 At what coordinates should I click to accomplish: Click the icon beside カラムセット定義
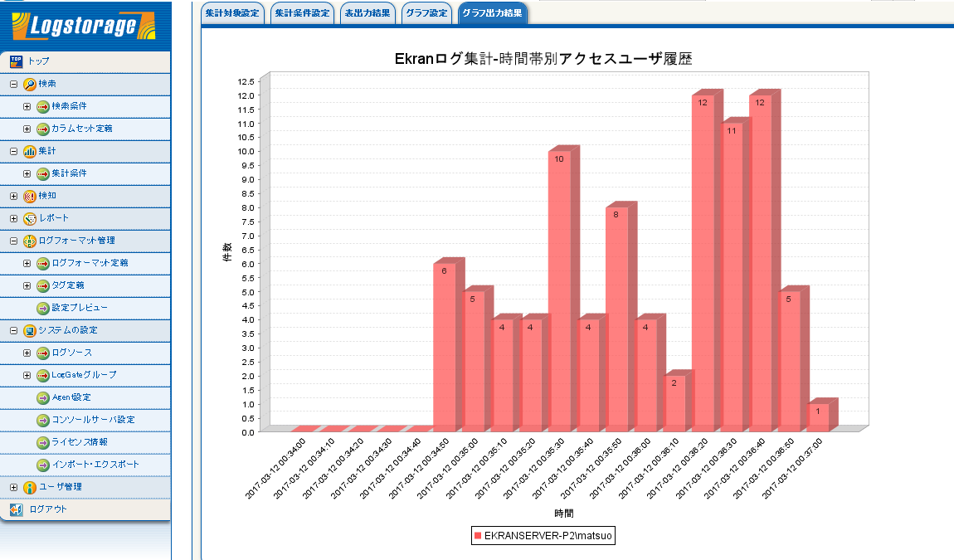42,129
